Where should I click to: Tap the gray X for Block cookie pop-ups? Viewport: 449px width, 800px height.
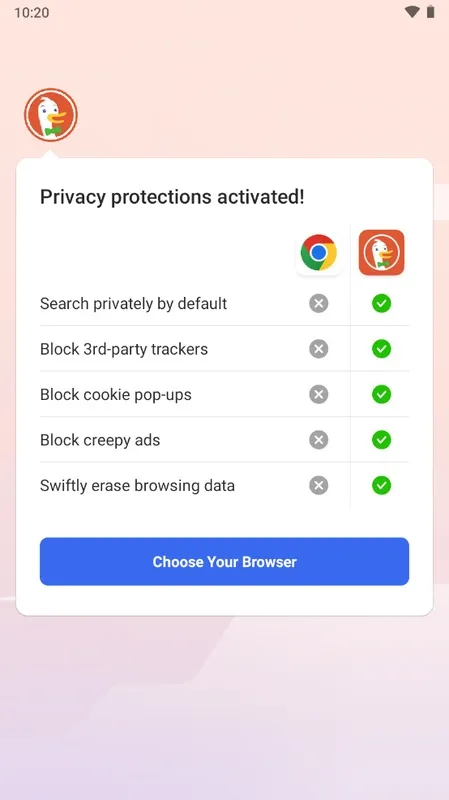tap(318, 394)
